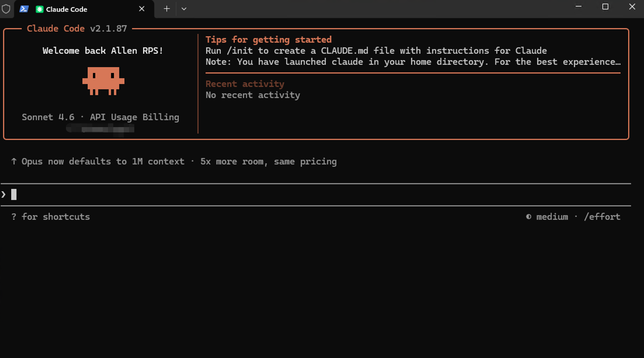Viewport: 644px width, 358px height.
Task: Click the 'Tips for getting started' heading
Action: (268, 39)
